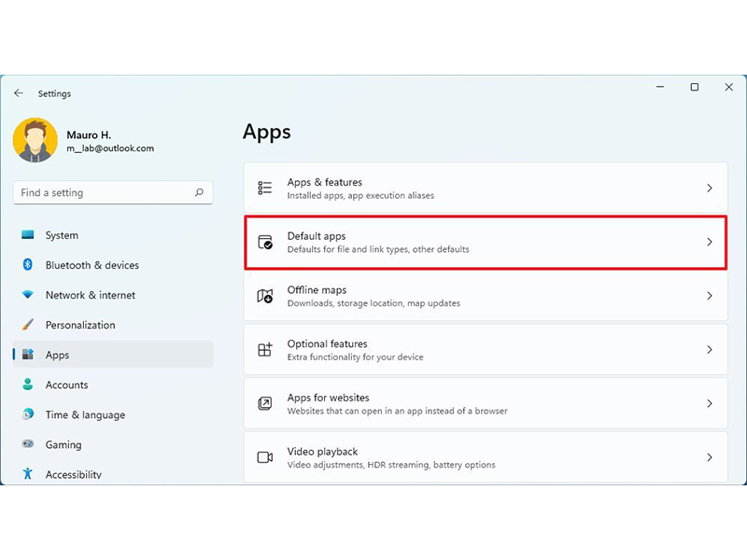This screenshot has width=747, height=560.
Task: Close the Settings window
Action: coord(729,87)
